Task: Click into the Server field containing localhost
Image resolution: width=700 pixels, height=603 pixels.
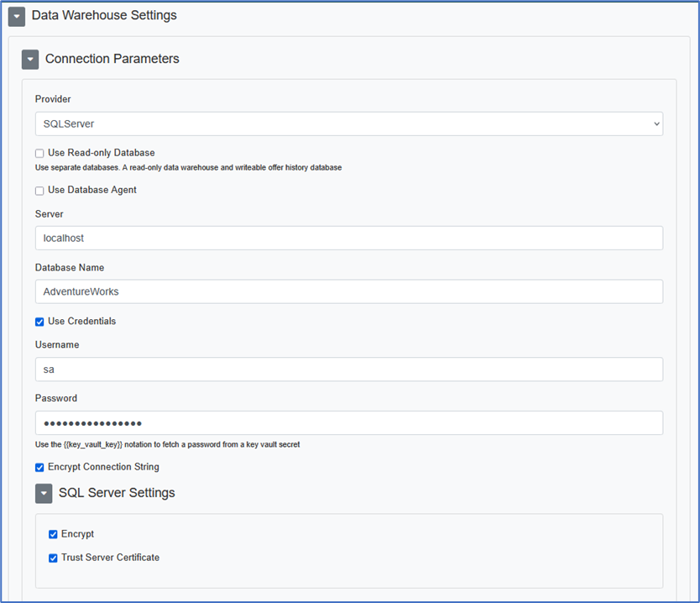Action: (x=348, y=239)
